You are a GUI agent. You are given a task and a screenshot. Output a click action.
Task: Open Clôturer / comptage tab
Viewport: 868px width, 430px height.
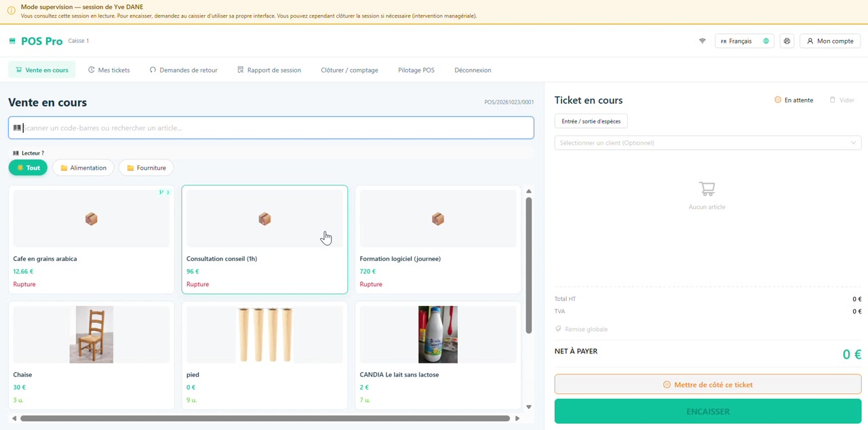point(349,70)
